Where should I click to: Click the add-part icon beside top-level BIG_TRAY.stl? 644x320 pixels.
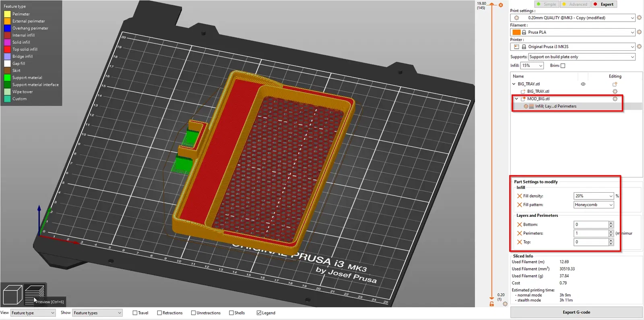[615, 84]
